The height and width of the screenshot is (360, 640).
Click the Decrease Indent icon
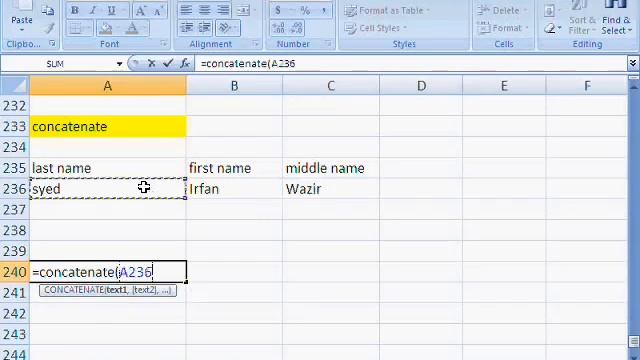point(187,28)
